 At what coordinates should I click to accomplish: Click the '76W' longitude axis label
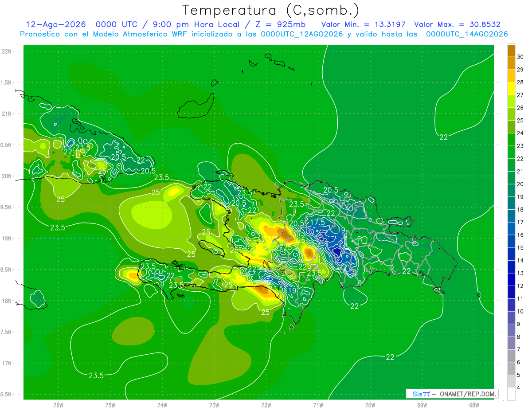pos(58,405)
